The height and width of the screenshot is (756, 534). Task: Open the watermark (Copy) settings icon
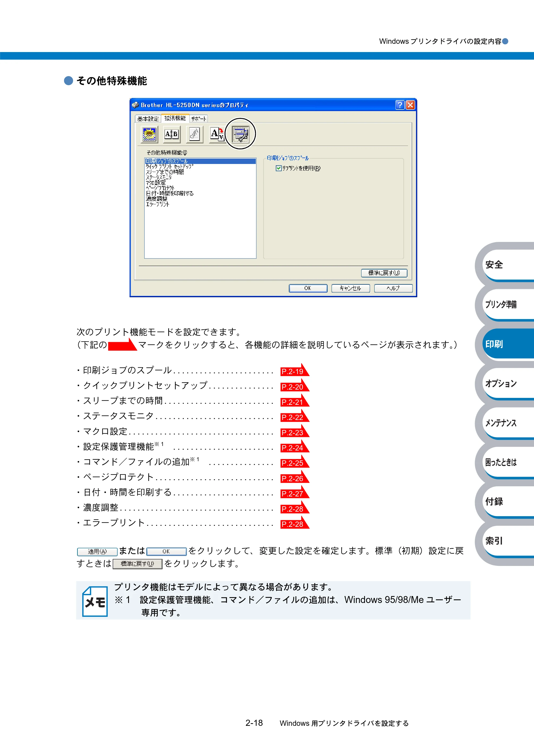click(x=194, y=134)
